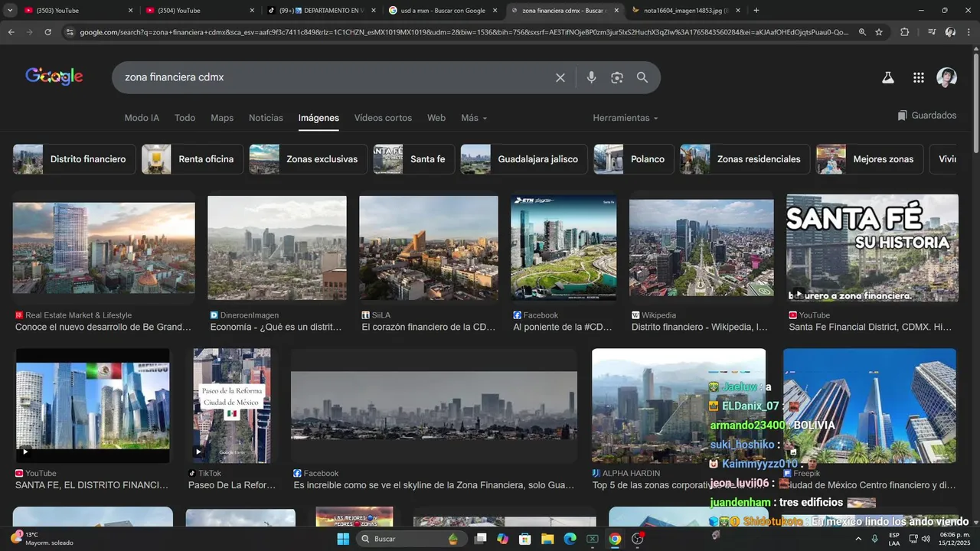Switch to the Web results tab
Screen dimensions: 980x551
click(x=436, y=118)
